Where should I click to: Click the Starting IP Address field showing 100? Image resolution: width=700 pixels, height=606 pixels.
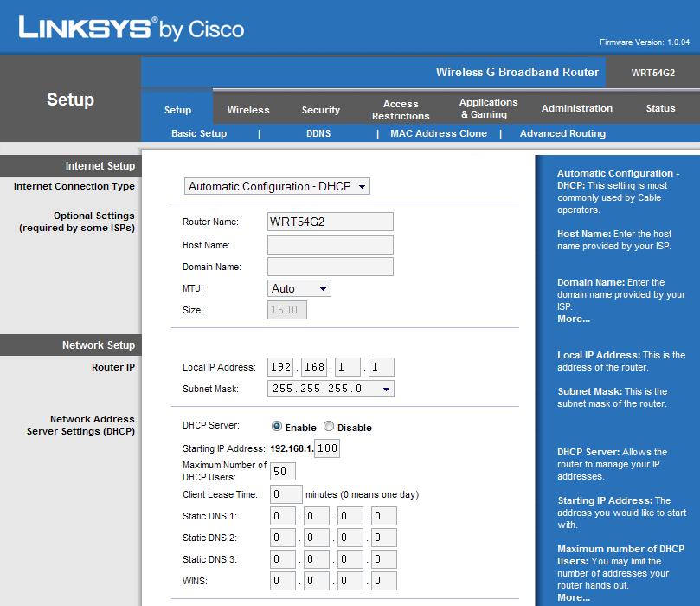327,448
